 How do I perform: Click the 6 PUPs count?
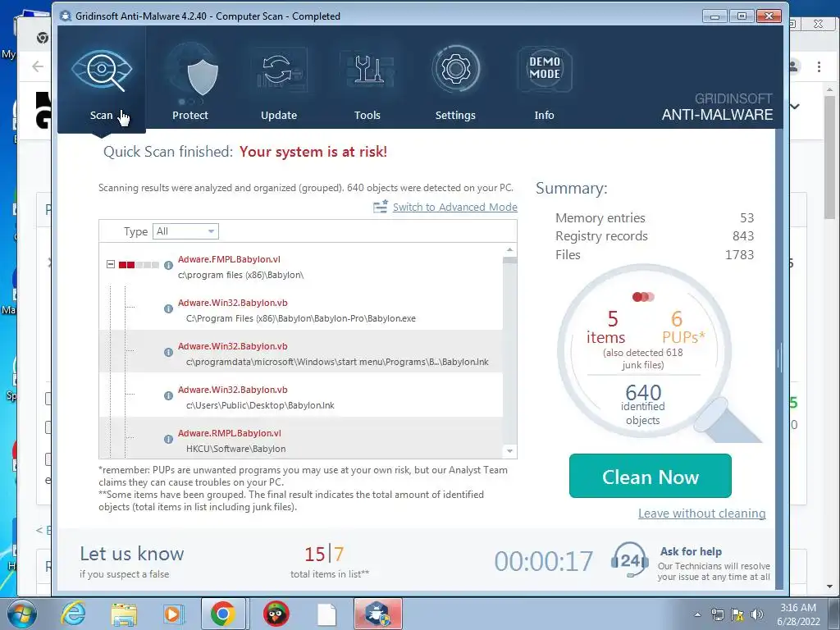677,319
